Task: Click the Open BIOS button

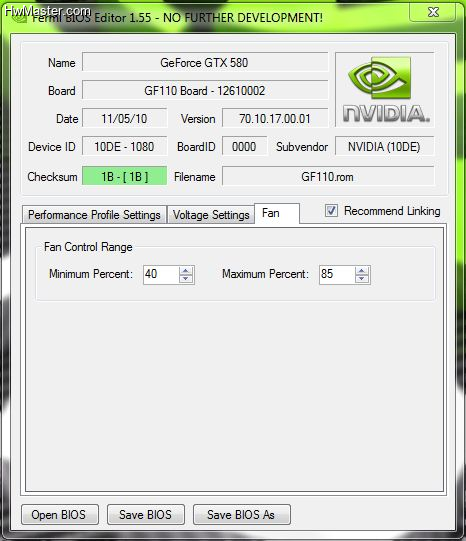Action: [60, 514]
